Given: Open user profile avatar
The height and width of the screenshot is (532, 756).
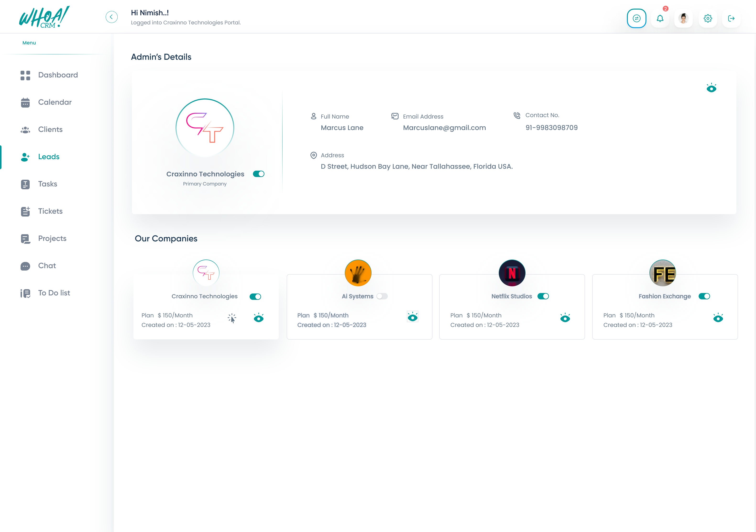Looking at the screenshot, I should [x=684, y=18].
